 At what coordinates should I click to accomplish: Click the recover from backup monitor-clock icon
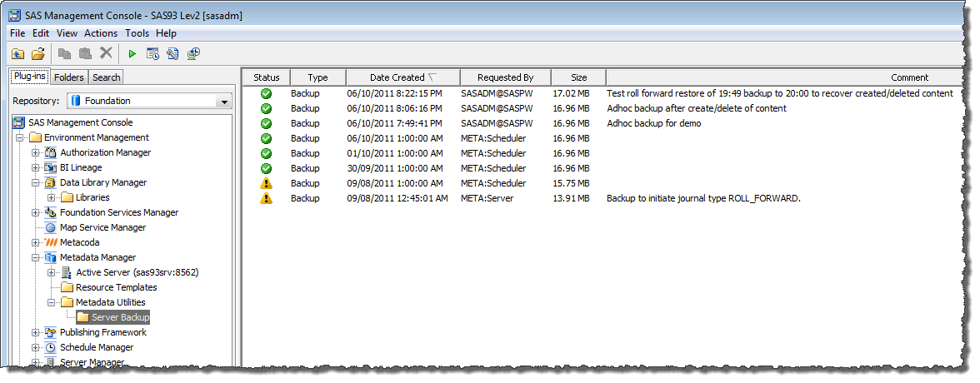193,54
